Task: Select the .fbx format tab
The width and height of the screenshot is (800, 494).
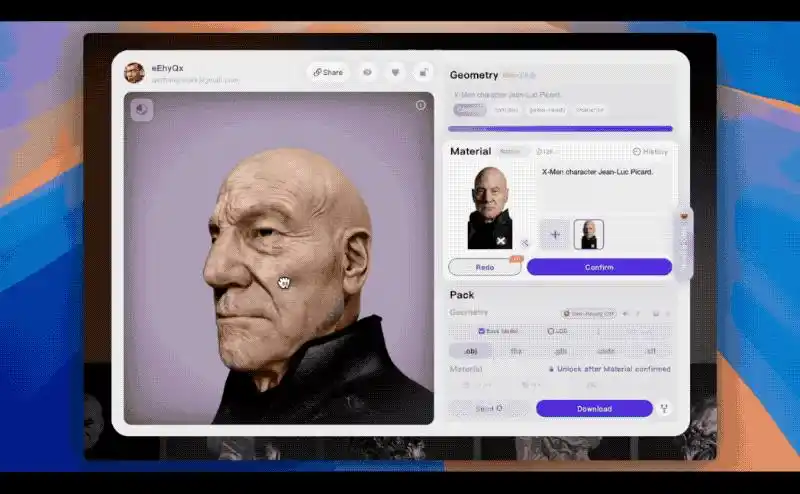Action: pos(516,351)
